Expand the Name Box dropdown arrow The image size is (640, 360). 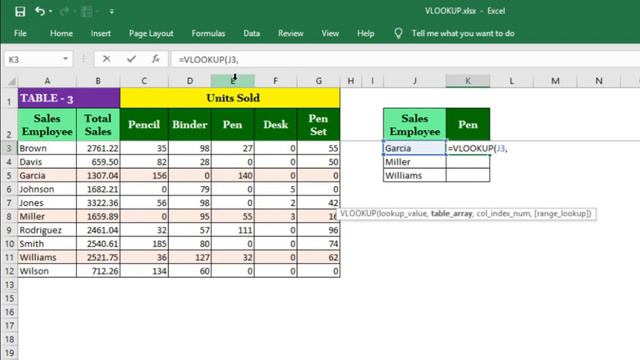[65, 59]
